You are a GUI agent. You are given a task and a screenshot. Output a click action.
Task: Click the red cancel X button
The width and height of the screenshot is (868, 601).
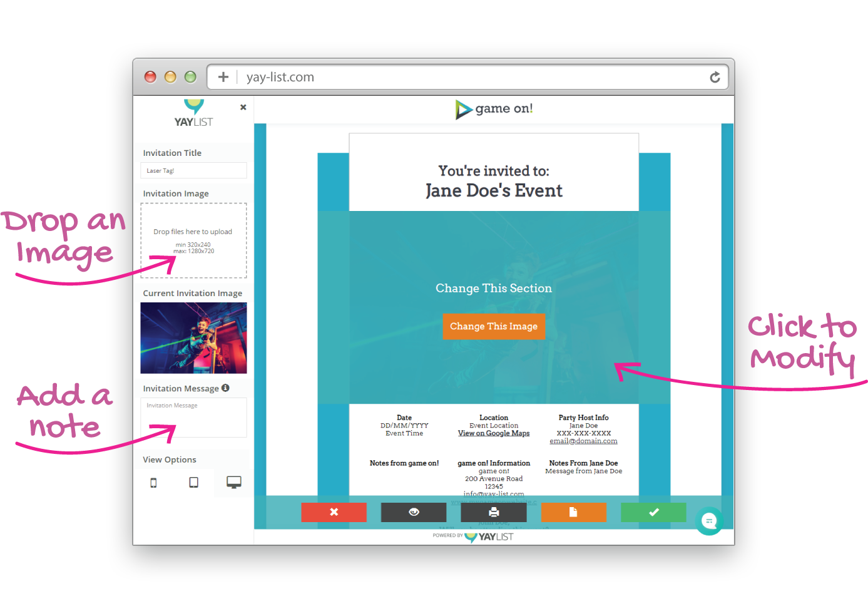point(334,512)
